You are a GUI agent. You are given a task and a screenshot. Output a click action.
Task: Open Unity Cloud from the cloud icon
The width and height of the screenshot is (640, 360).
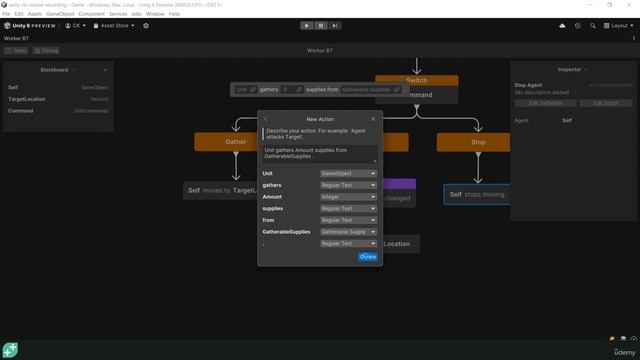coord(562,26)
